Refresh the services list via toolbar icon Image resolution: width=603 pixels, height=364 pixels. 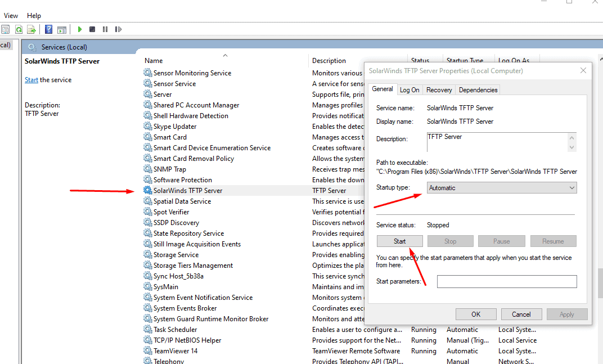pyautogui.click(x=19, y=29)
